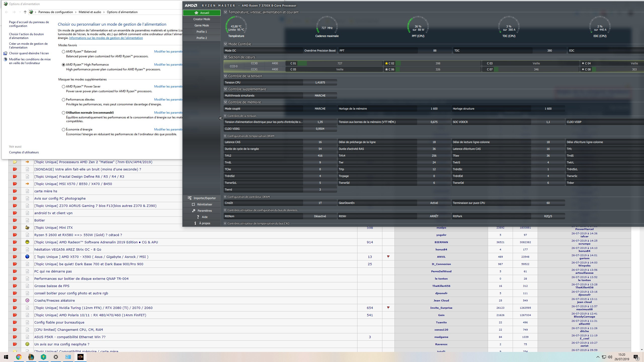Collapse the Ryzen Master sidebar with double-chevron
The height and width of the screenshot is (362, 644).
[221, 118]
